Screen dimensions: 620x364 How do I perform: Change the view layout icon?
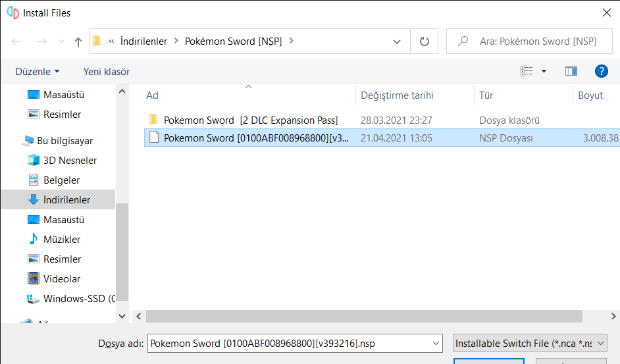click(527, 71)
